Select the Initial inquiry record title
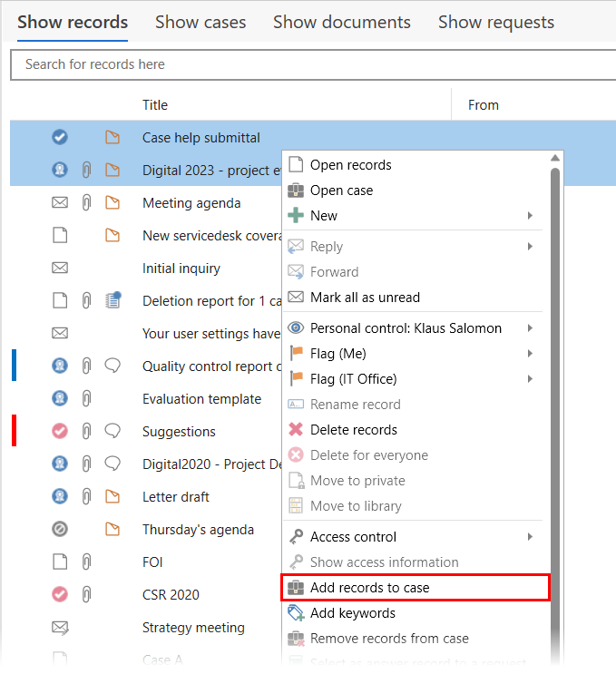 181,269
